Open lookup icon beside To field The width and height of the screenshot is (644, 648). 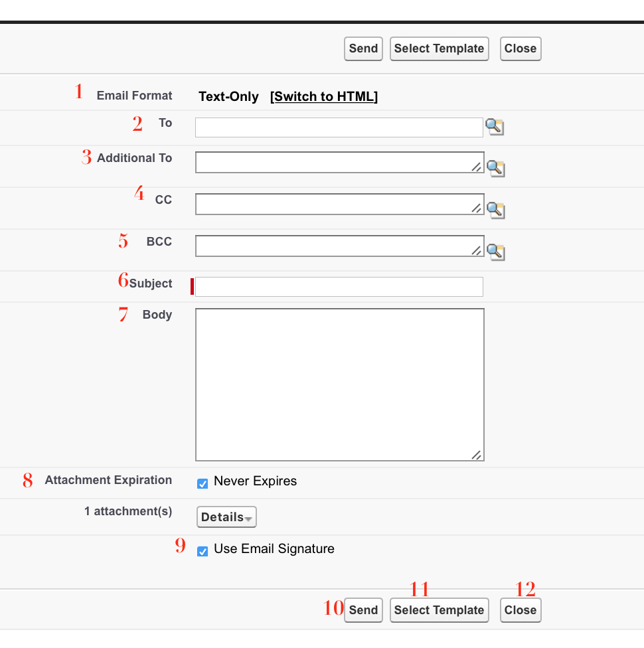(495, 127)
